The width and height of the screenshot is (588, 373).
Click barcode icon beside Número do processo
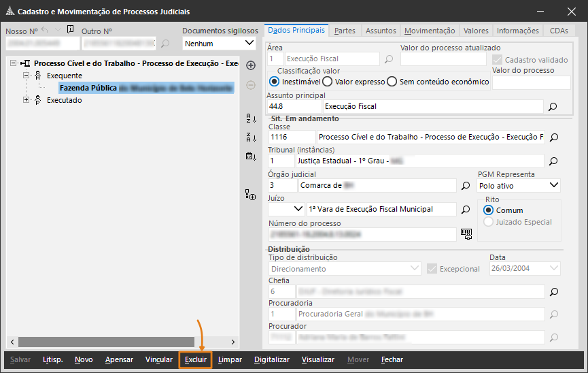tap(466, 233)
